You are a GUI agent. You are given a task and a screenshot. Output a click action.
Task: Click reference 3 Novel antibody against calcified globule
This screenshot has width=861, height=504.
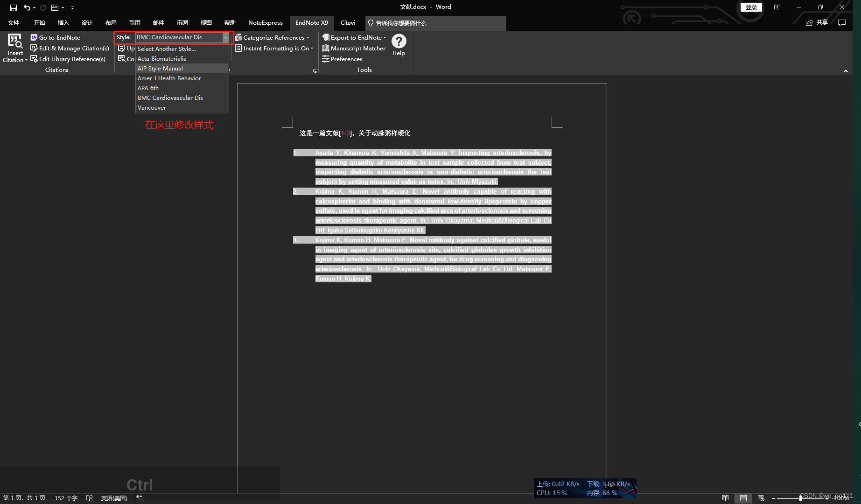tap(422, 259)
